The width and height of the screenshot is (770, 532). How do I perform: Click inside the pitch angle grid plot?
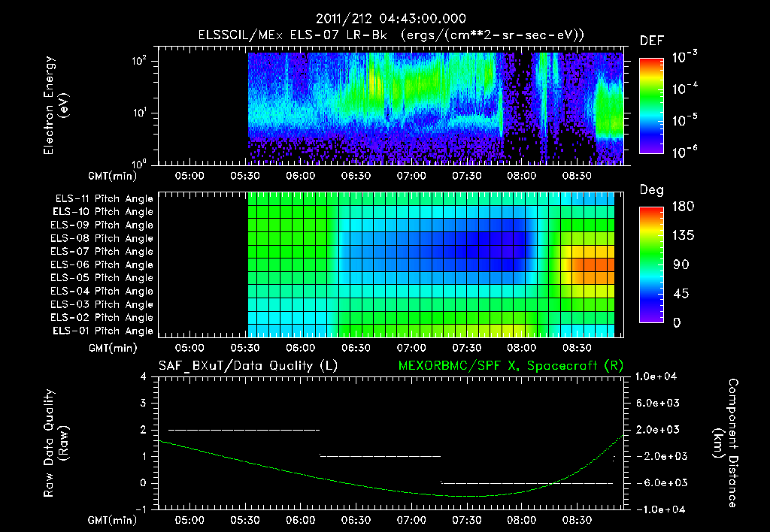click(x=391, y=264)
